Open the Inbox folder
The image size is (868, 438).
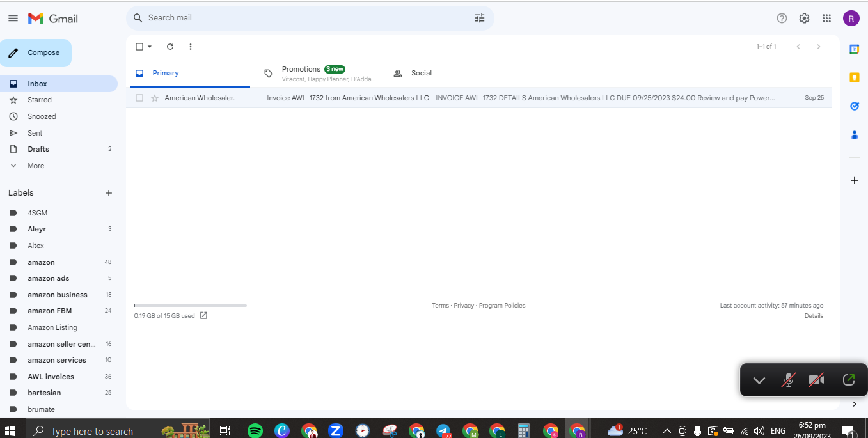click(59, 84)
